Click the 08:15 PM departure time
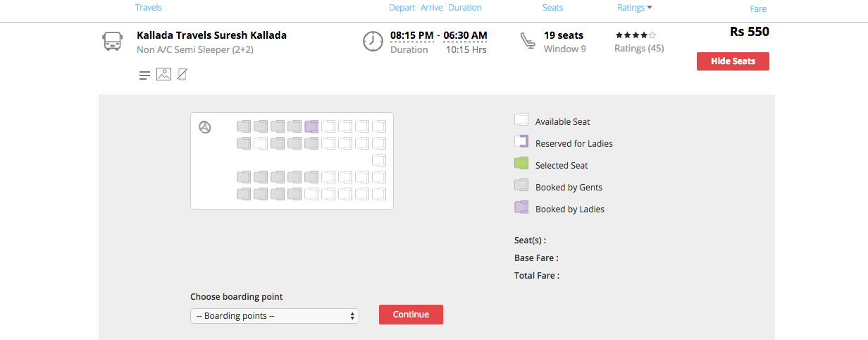Screen dimensions: 868x340 (x=411, y=35)
